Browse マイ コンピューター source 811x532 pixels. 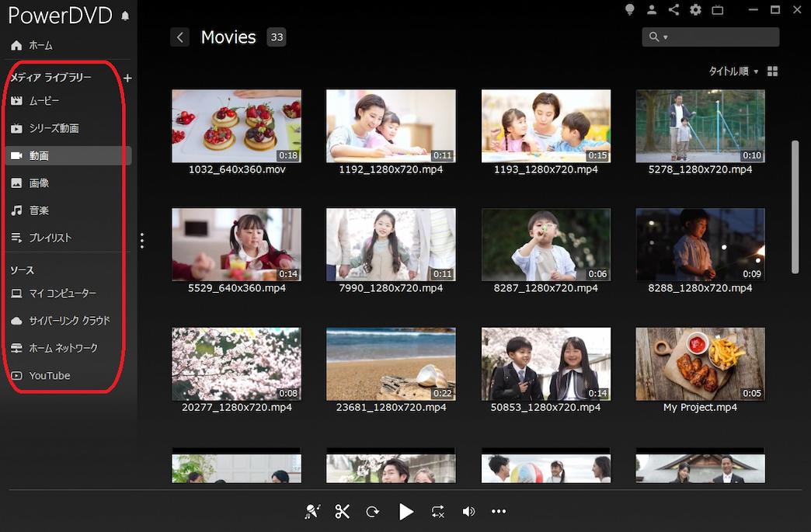54,294
